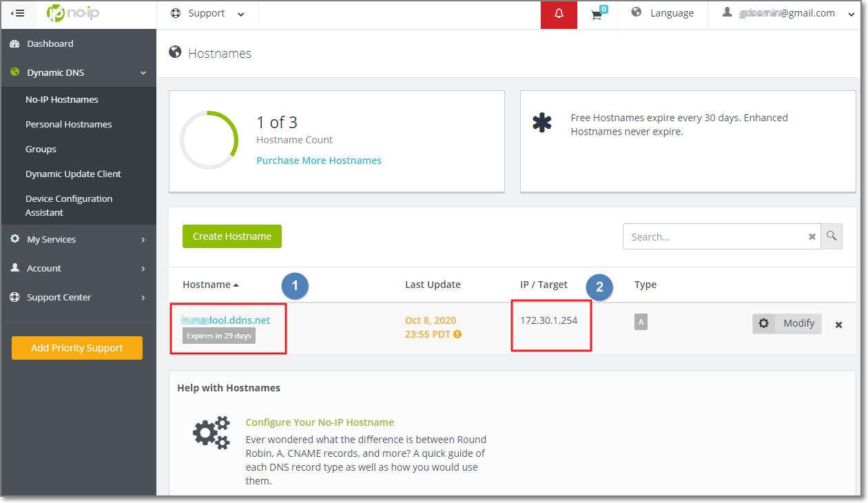This screenshot has height=503, width=868.
Task: Click the Support Center lifebuoy icon
Action: pos(14,297)
